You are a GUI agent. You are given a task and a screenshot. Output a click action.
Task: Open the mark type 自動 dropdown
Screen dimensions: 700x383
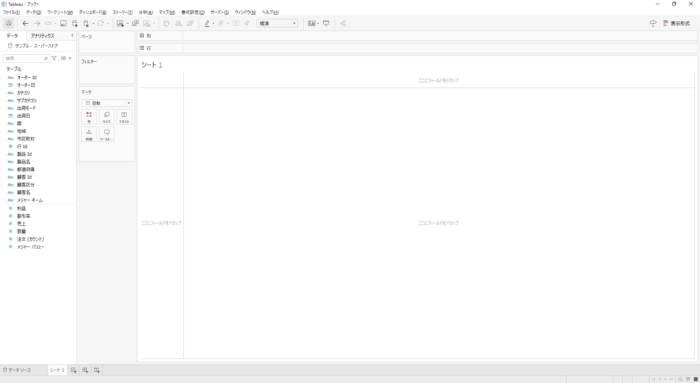(107, 103)
